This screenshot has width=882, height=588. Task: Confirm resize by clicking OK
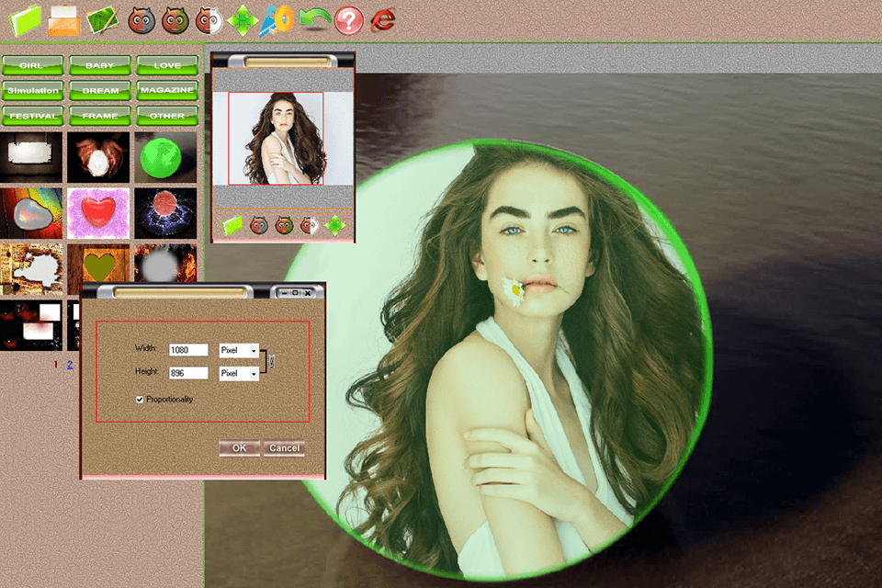point(238,447)
